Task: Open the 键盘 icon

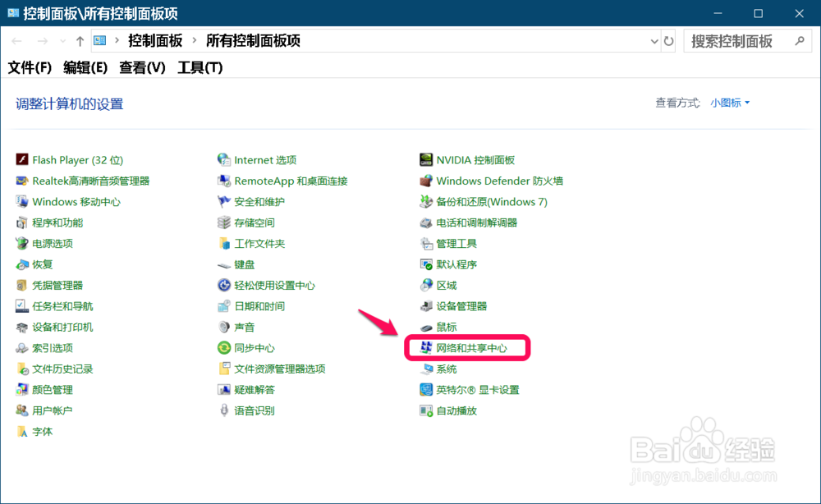Action: point(224,265)
